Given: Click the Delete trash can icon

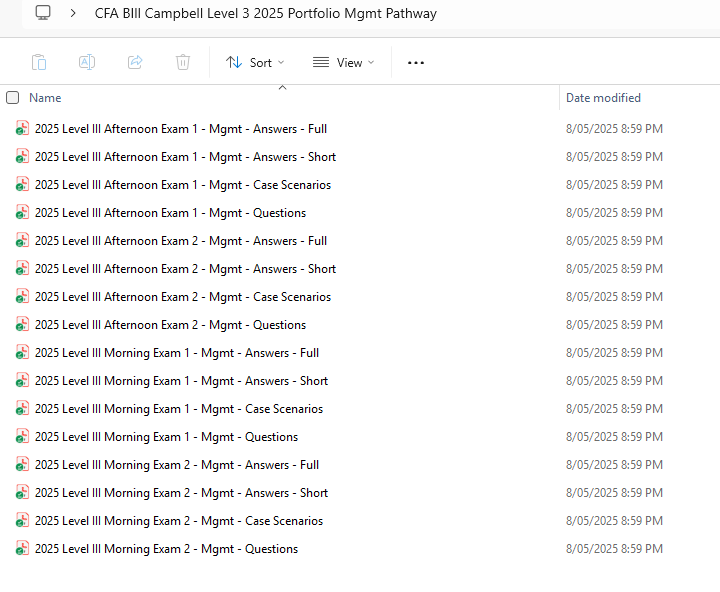Looking at the screenshot, I should click(183, 62).
